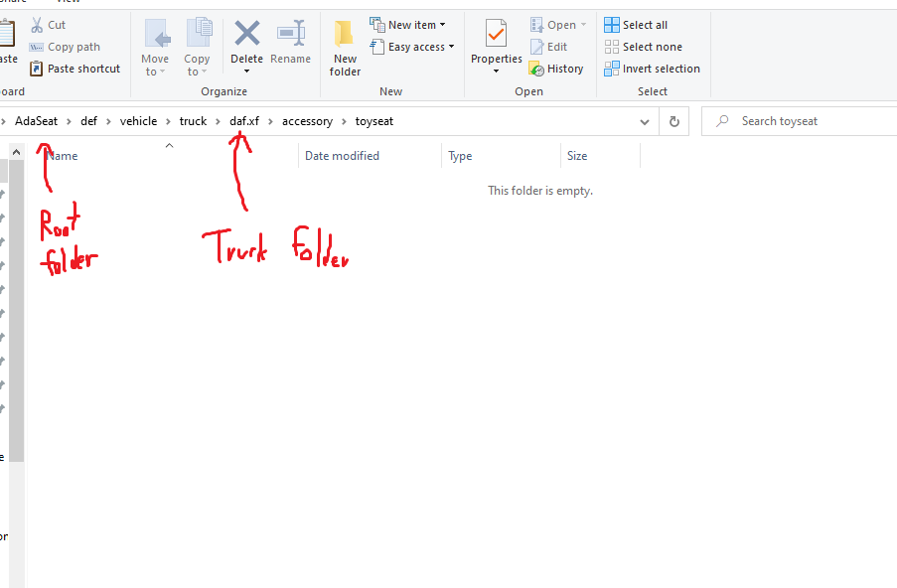897x588 pixels.
Task: Click Paste shortcut button
Action: coord(75,69)
